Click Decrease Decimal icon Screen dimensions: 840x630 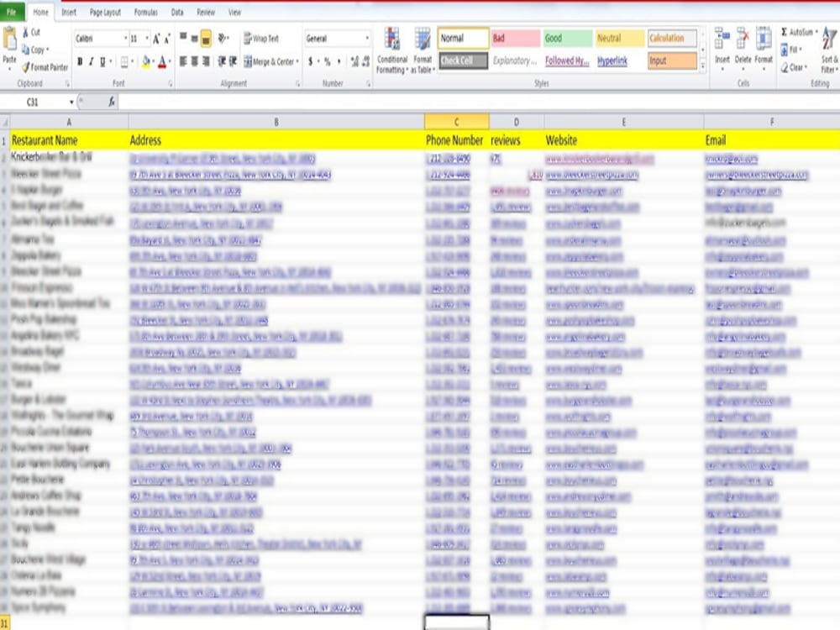tap(365, 61)
